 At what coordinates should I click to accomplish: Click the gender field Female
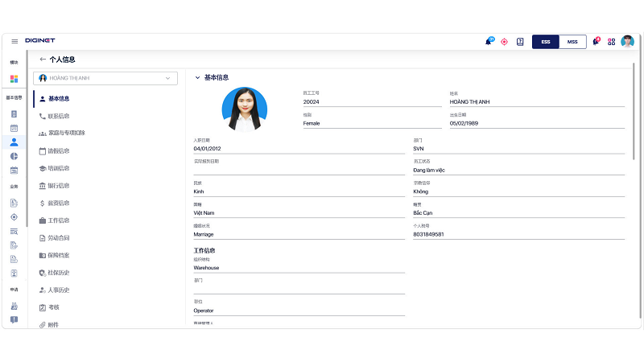(x=372, y=123)
